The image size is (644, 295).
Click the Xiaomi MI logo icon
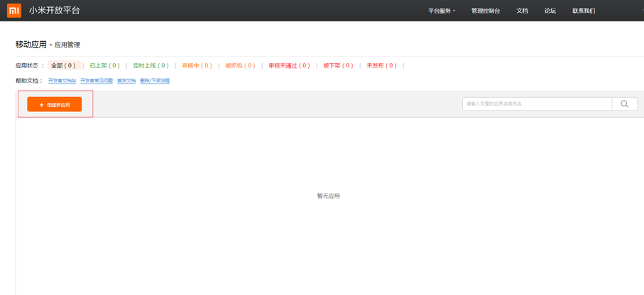pos(14,11)
